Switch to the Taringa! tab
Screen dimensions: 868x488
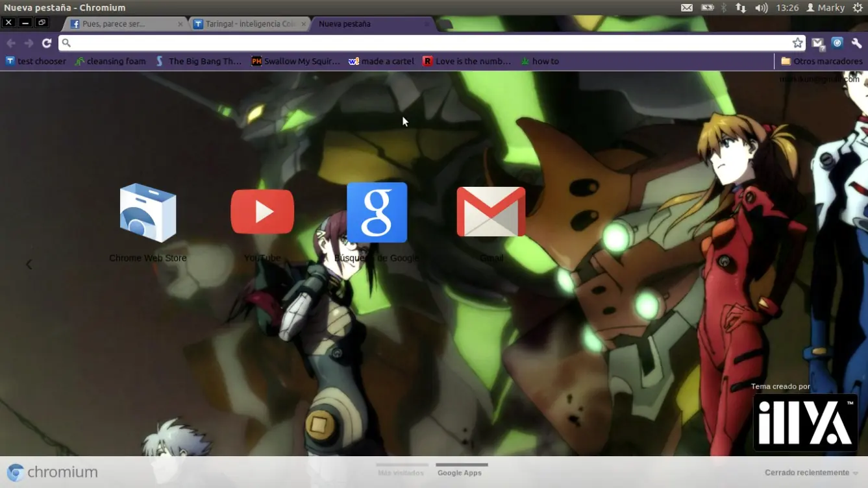coord(249,24)
